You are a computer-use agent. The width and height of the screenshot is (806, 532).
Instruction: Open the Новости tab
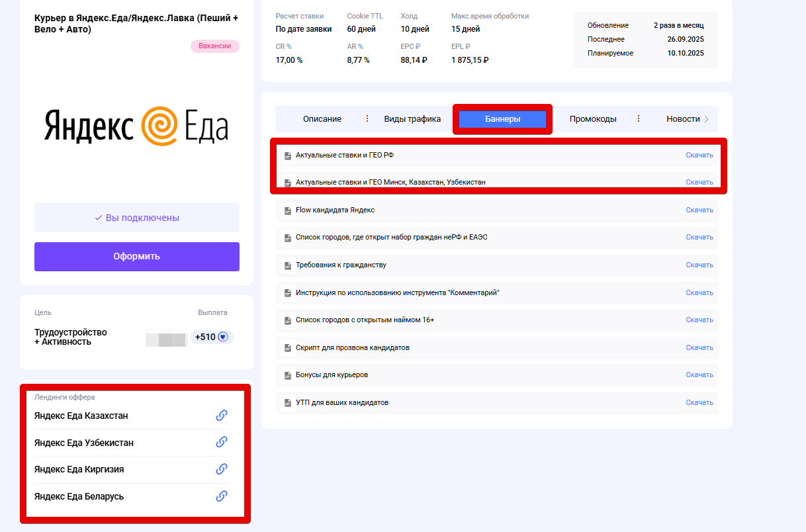(x=683, y=119)
